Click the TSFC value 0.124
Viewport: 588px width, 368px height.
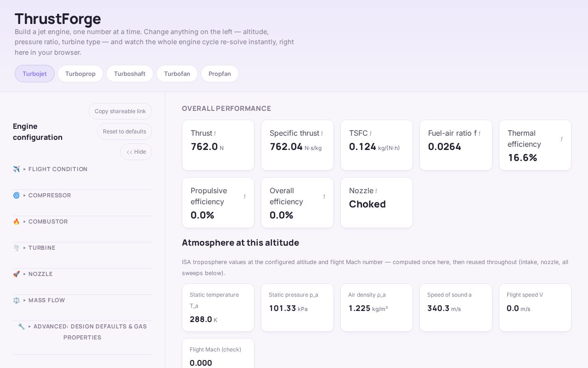coord(362,147)
